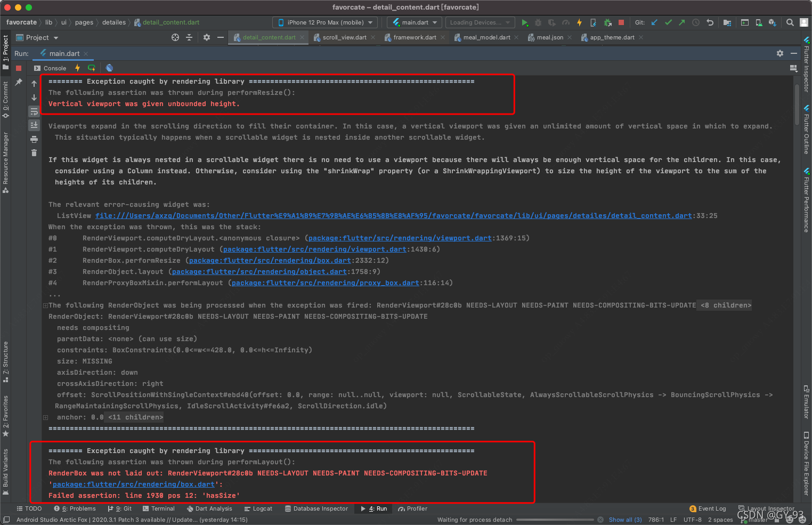Click the down arrow stack trace icon

pos(34,98)
